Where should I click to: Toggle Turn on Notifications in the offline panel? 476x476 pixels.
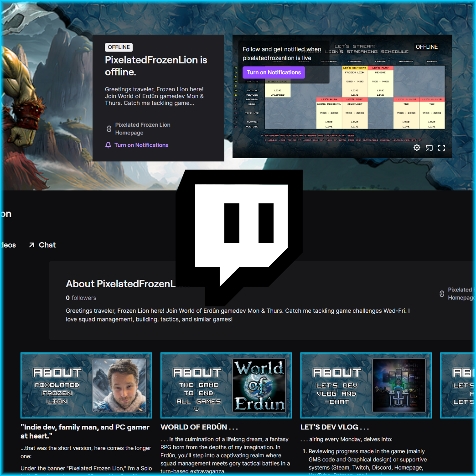pos(141,145)
